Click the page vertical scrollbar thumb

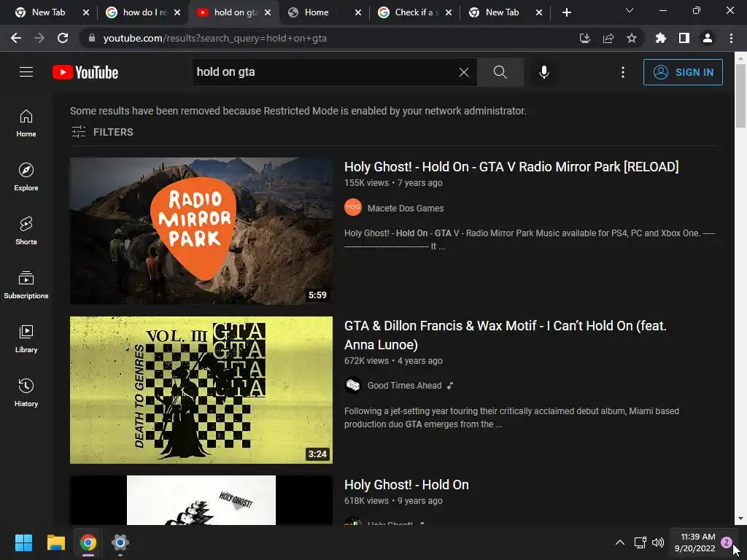point(740,96)
